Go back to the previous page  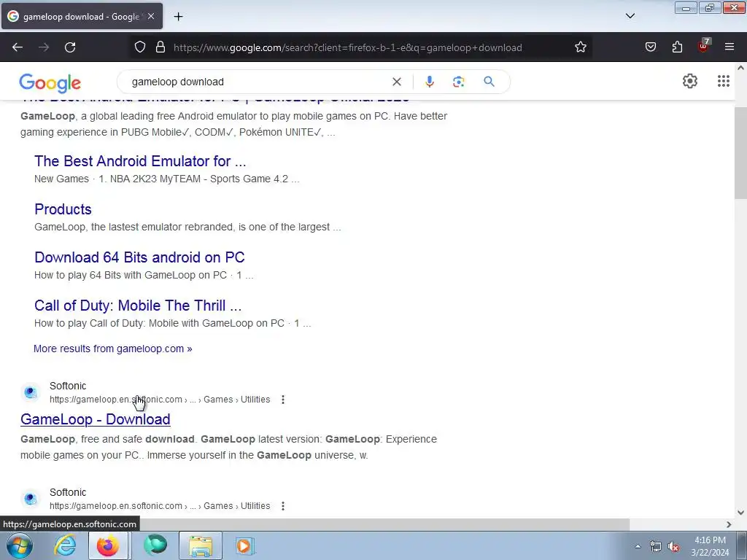[x=18, y=47]
